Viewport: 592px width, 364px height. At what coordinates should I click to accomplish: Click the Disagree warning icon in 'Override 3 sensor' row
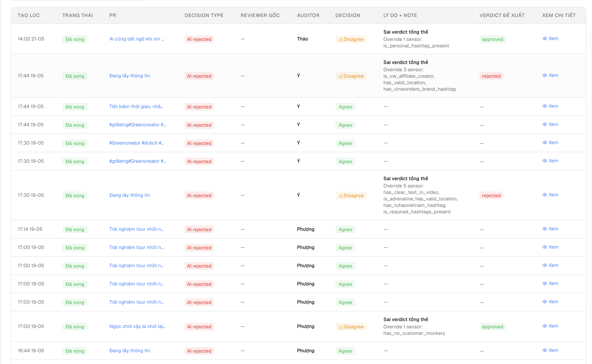point(341,76)
